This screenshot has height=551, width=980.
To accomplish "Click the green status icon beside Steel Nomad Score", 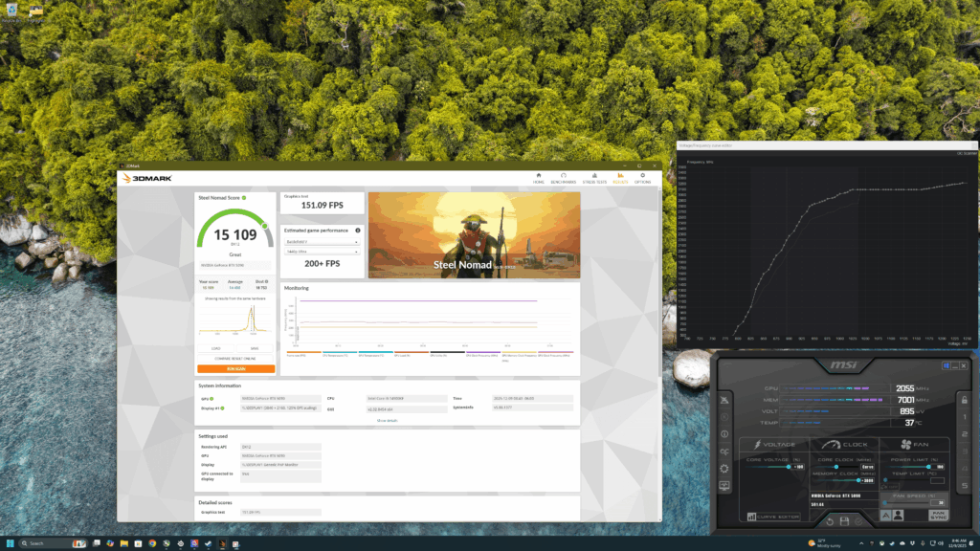I will click(244, 198).
